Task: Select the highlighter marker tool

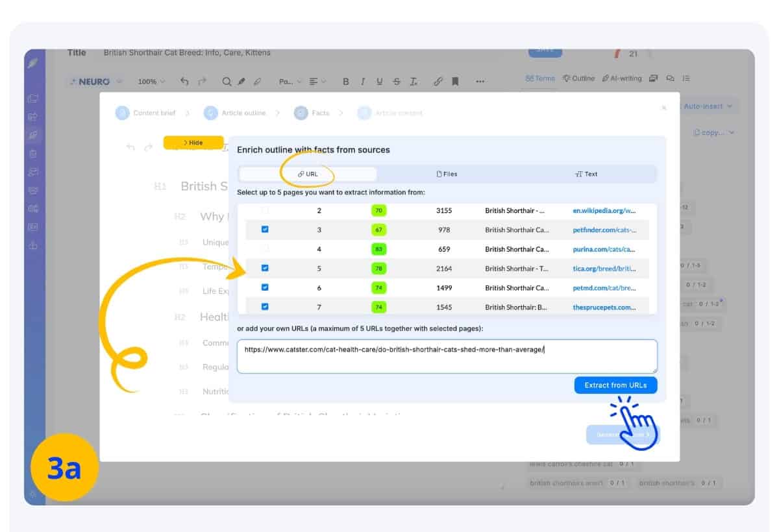Action: pyautogui.click(x=241, y=82)
